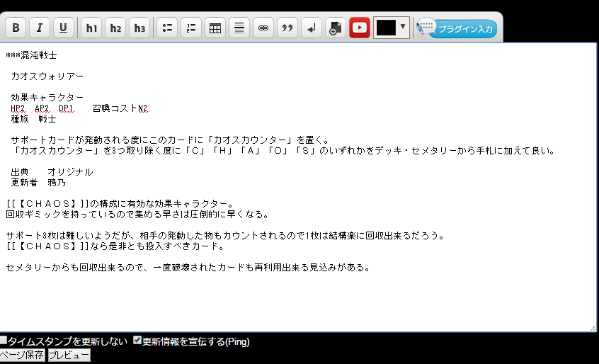Click 出典 オリジナル line
Image resolution: width=599 pixels, height=364 pixels.
52,172
